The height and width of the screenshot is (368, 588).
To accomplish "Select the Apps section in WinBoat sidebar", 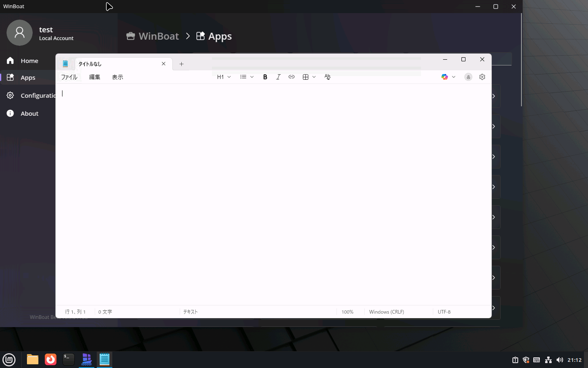I will click(27, 77).
